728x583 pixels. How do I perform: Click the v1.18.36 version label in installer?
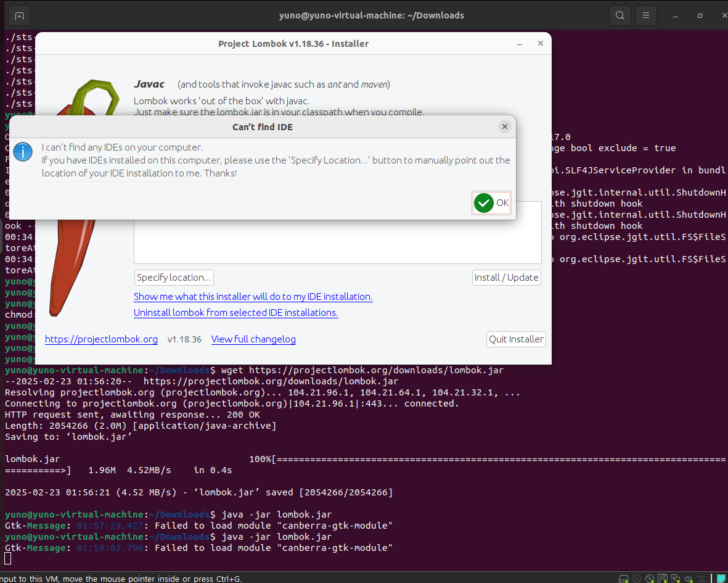point(184,339)
